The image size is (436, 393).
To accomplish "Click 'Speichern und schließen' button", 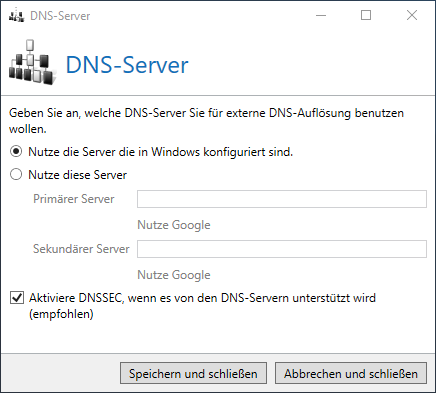I will coord(193,373).
